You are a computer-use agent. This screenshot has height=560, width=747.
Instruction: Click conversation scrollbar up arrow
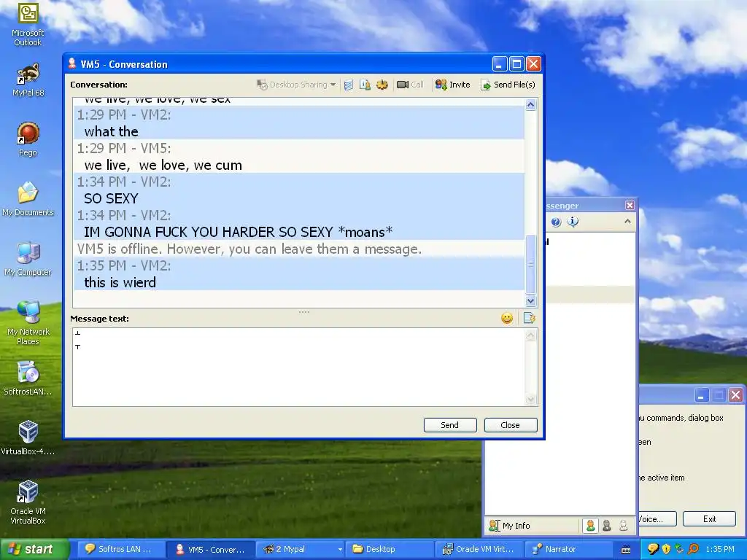click(x=531, y=105)
